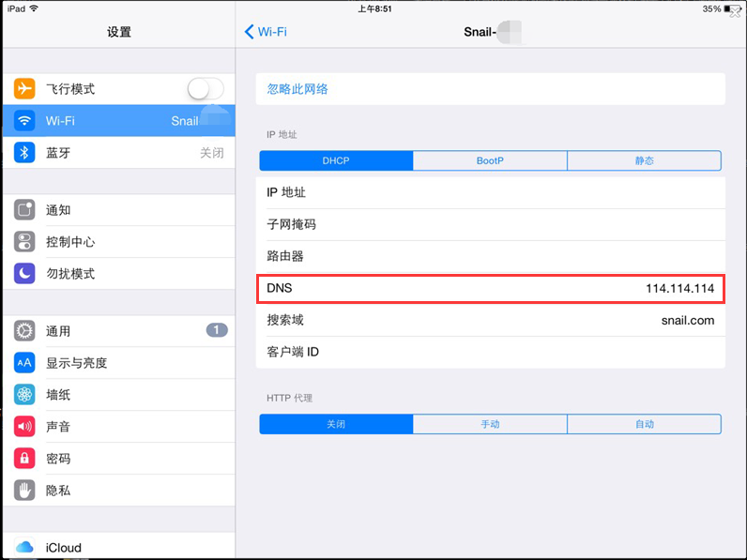The image size is (747, 560).
Task: Toggle the Airplane Mode switch
Action: (x=206, y=89)
